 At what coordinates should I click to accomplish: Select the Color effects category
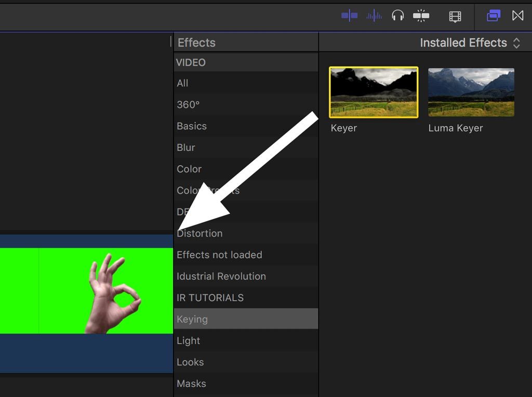(190, 169)
